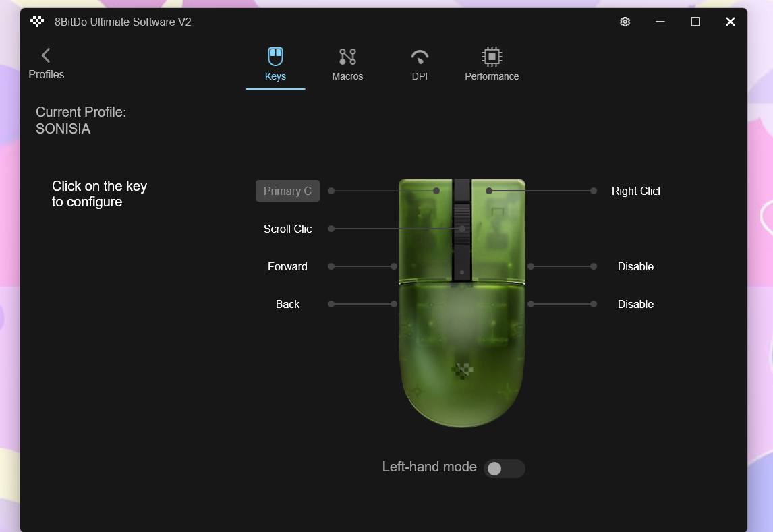Image resolution: width=773 pixels, height=532 pixels.
Task: Click the 8BitDo Ultimate Software V2 title
Action: (x=123, y=22)
